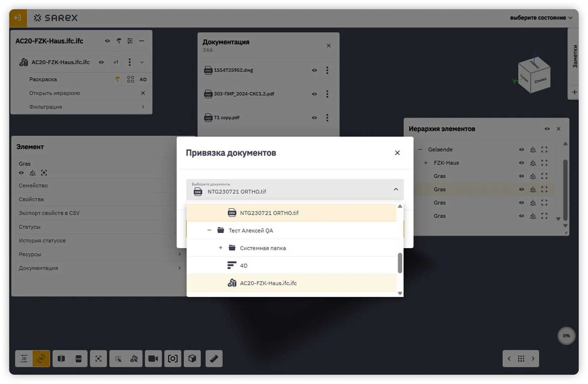
Task: Click the document dropdown list scrollbar
Action: [x=400, y=263]
